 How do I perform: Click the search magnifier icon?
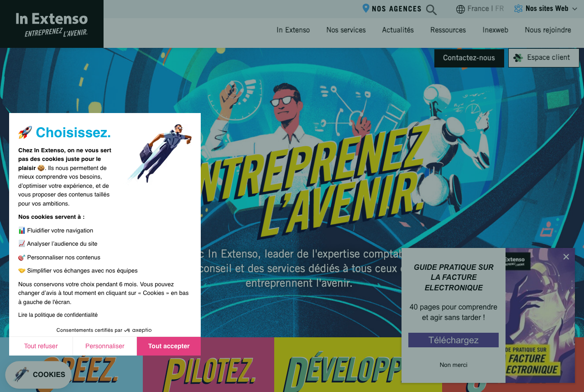pos(431,10)
